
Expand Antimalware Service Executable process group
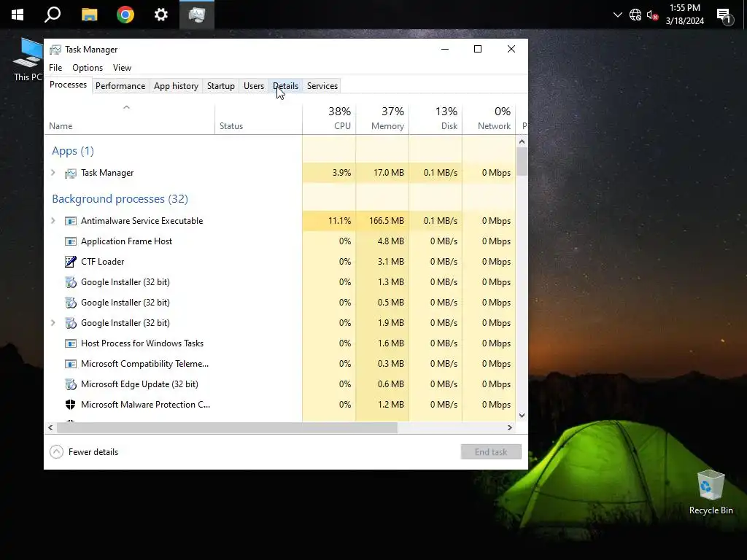[x=53, y=221]
